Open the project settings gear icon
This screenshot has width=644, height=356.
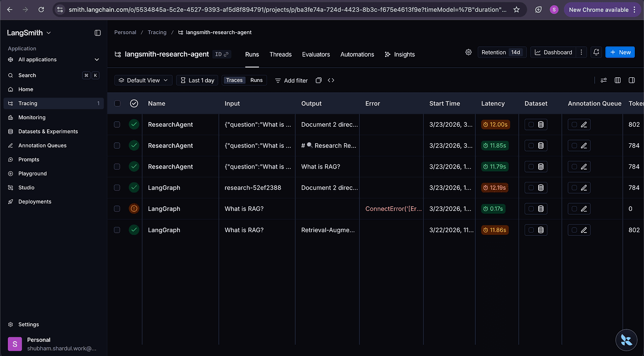pos(468,53)
